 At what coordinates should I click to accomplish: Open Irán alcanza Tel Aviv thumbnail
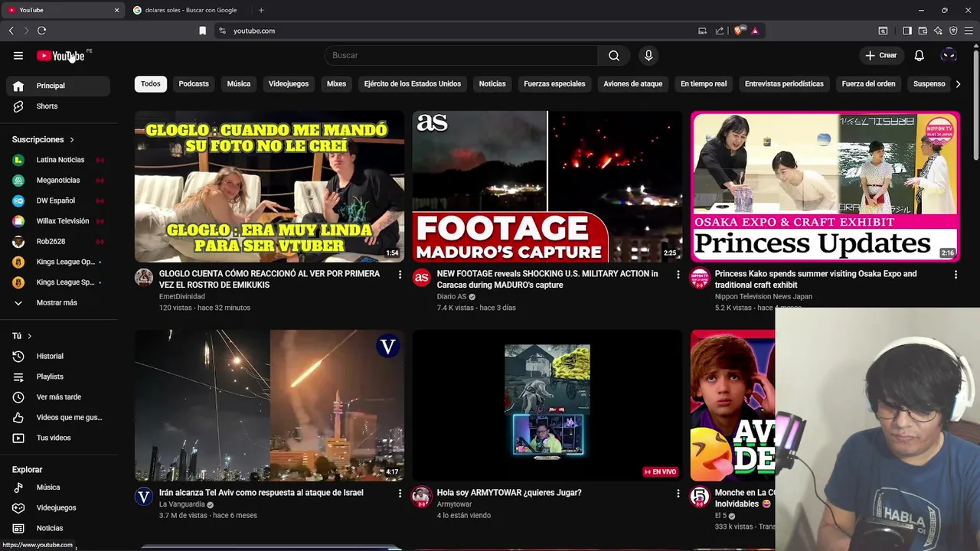click(269, 406)
